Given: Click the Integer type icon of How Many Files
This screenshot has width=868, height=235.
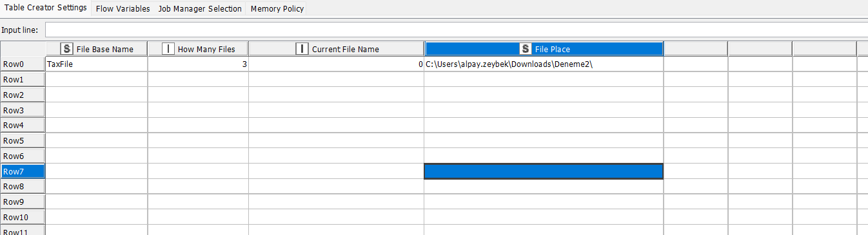Looking at the screenshot, I should [x=168, y=49].
